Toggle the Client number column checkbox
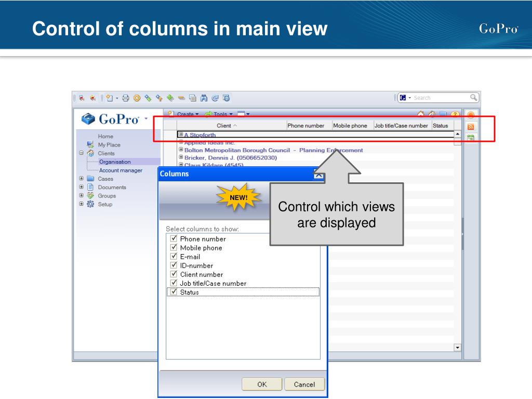The image size is (532, 399). tap(174, 274)
